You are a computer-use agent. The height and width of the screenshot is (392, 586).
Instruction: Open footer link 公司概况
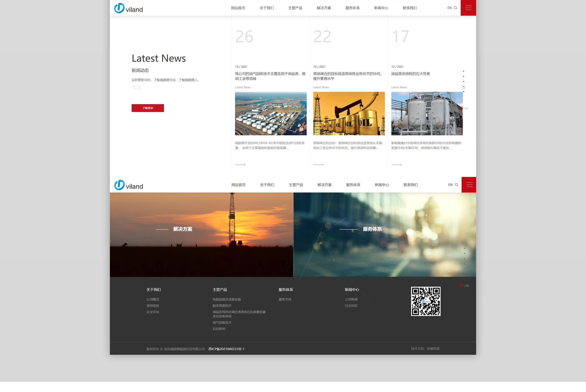pos(153,300)
